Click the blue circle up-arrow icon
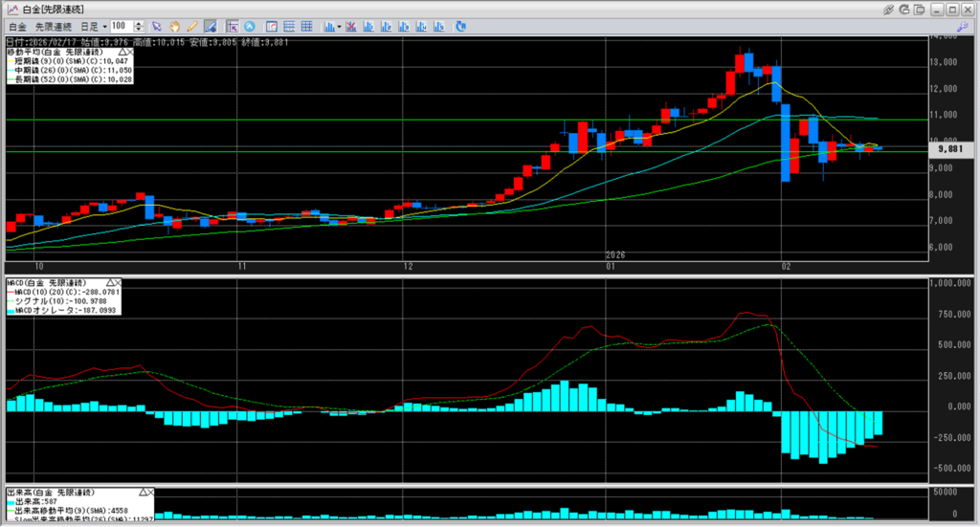Image resolution: width=980 pixels, height=527 pixels. (250, 26)
